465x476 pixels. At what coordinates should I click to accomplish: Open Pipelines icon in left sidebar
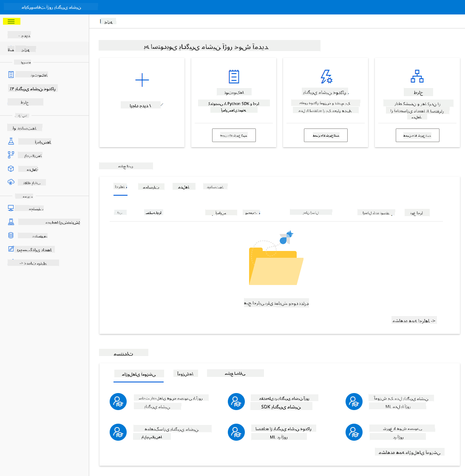point(11,155)
